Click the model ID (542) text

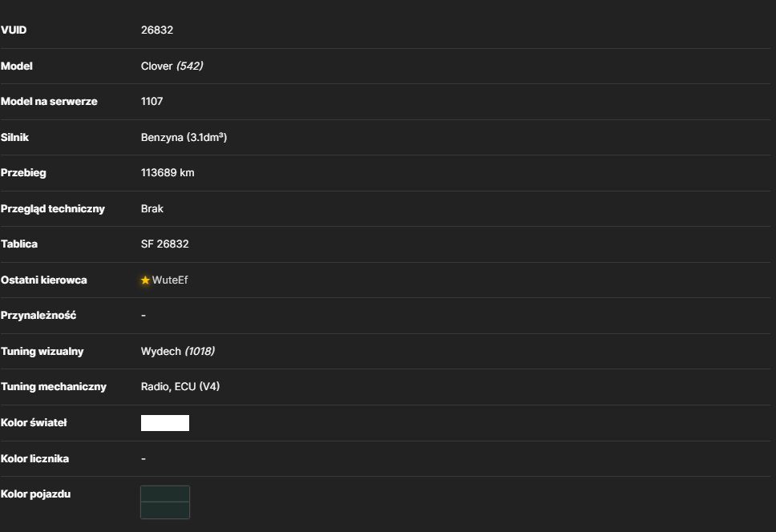189,66
